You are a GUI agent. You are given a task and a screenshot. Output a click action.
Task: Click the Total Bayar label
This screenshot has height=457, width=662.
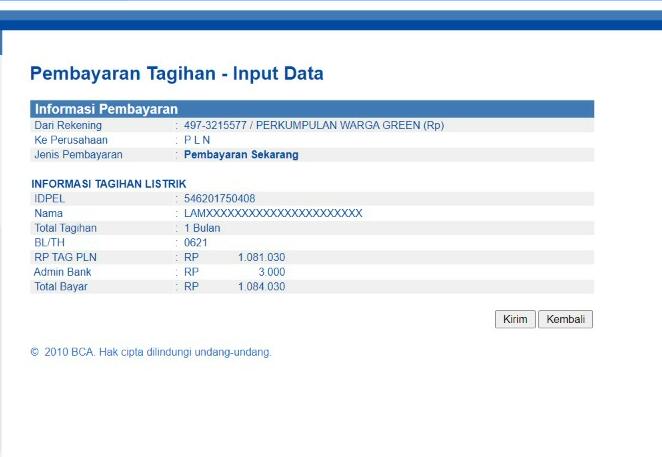pos(61,286)
